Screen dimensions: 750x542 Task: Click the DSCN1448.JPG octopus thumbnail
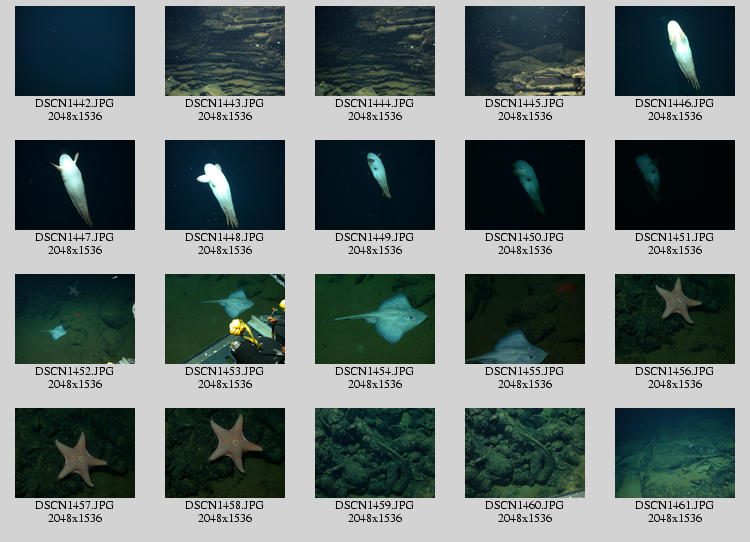[225, 185]
